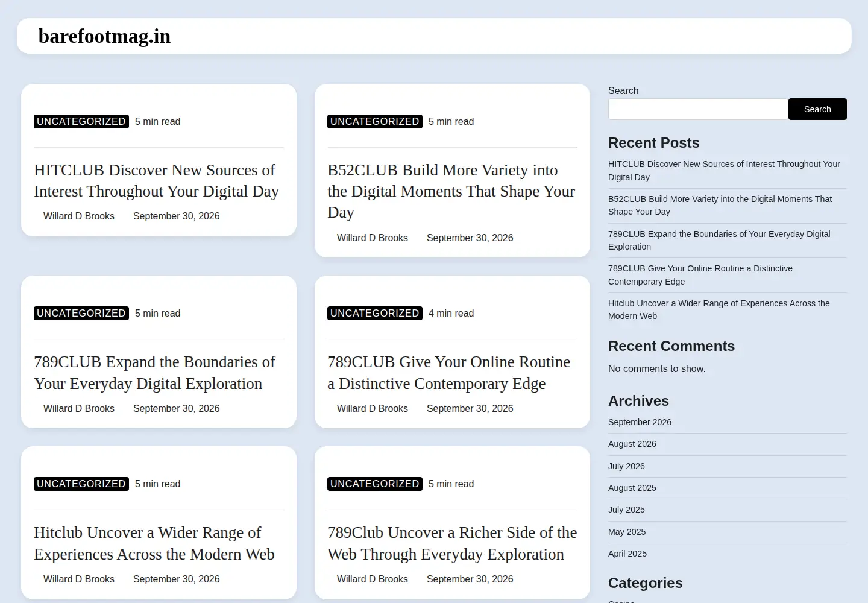The height and width of the screenshot is (603, 868).
Task: Click author Willard D Brooks on HITCLUB Discover card
Action: click(79, 216)
